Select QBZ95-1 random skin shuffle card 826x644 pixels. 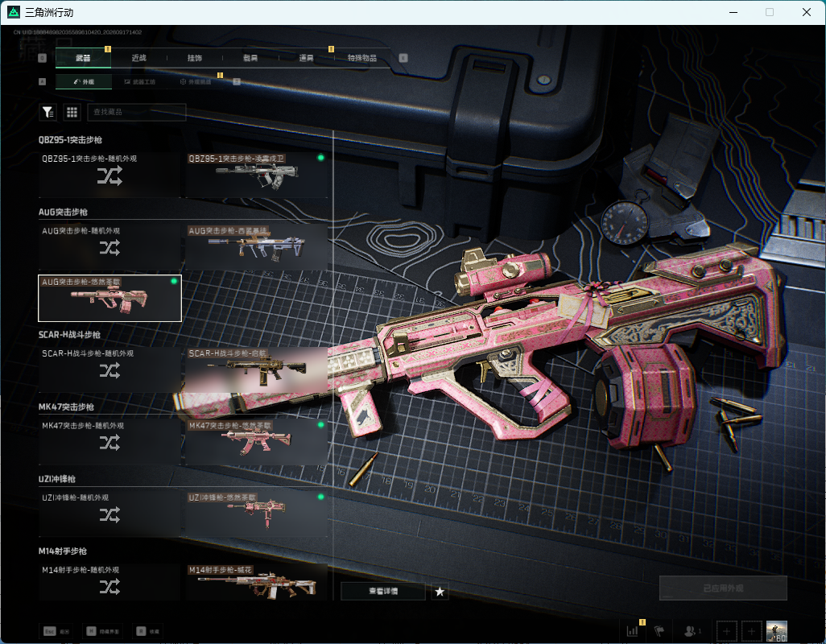click(x=109, y=175)
